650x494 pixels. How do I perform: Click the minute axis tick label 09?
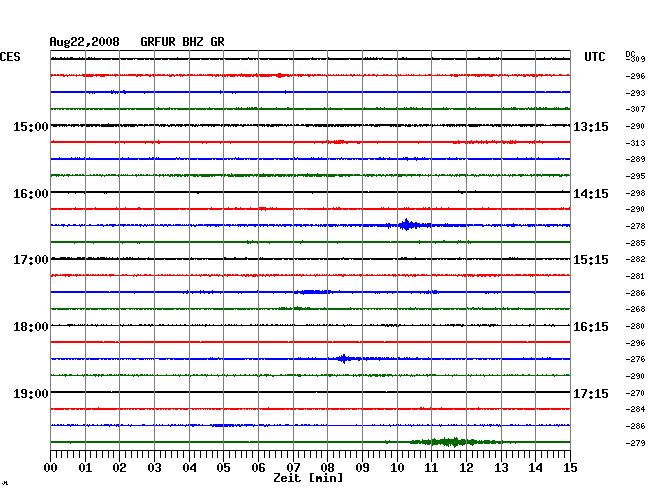pos(362,468)
